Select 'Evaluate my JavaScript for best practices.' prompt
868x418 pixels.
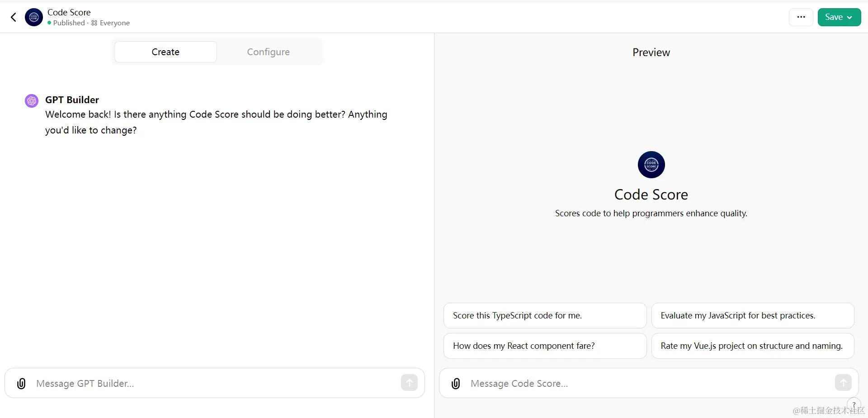(x=752, y=315)
